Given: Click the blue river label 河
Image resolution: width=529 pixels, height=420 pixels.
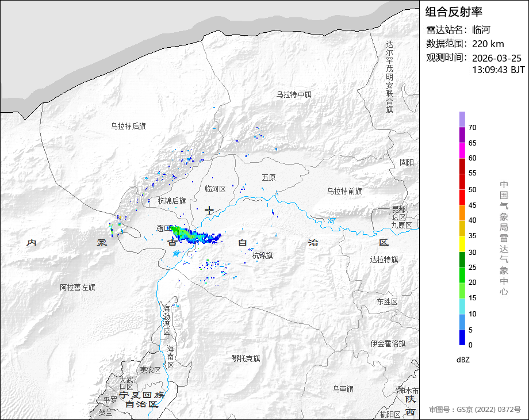Looking at the screenshot, I should coord(331,221).
